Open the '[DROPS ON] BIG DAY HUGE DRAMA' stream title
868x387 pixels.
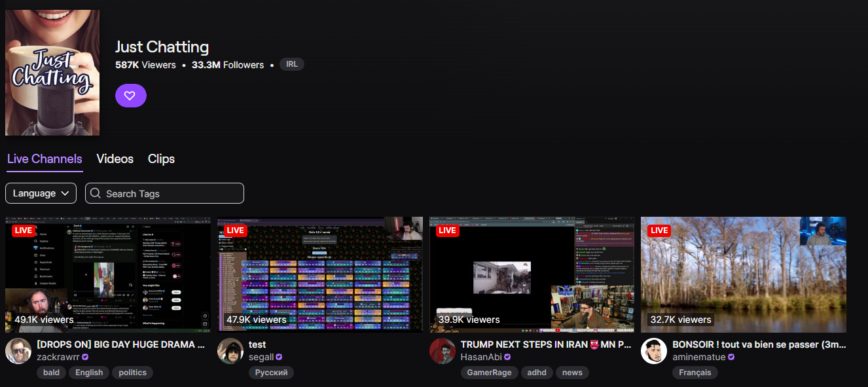[x=120, y=344]
